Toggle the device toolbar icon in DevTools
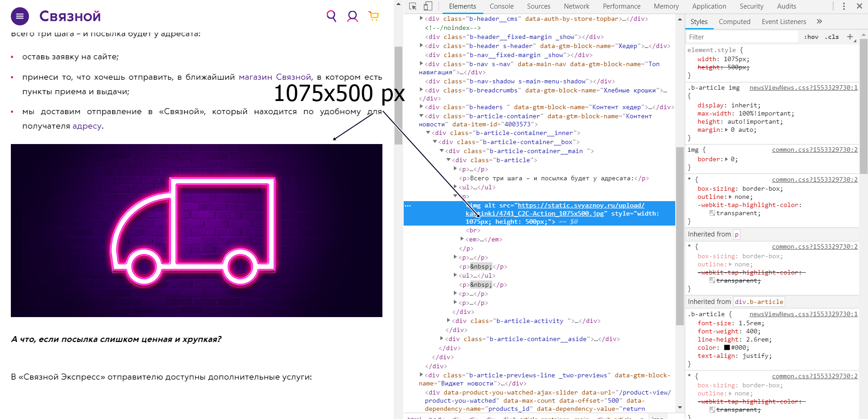 point(428,6)
